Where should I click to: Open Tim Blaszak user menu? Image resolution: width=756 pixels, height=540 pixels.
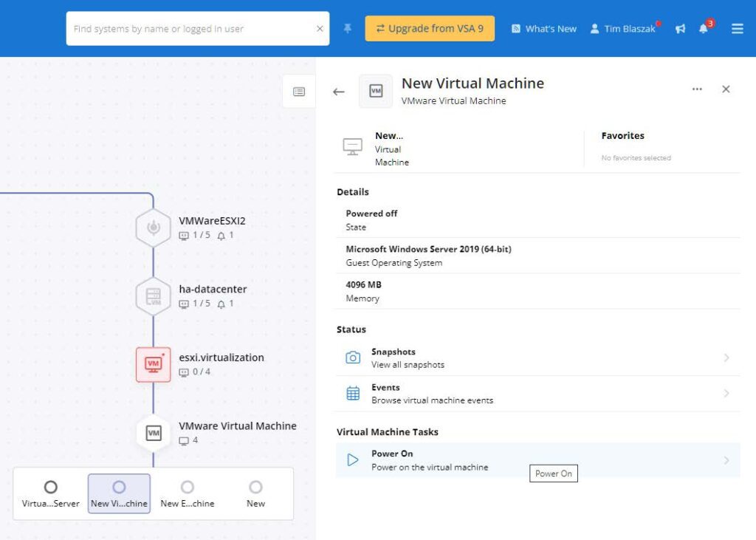(x=622, y=29)
